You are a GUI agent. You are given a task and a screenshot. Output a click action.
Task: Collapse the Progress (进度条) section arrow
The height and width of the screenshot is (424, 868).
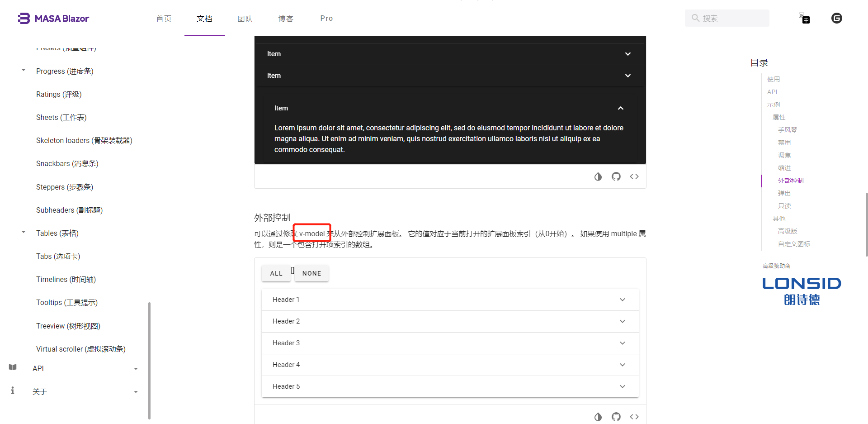tap(23, 70)
